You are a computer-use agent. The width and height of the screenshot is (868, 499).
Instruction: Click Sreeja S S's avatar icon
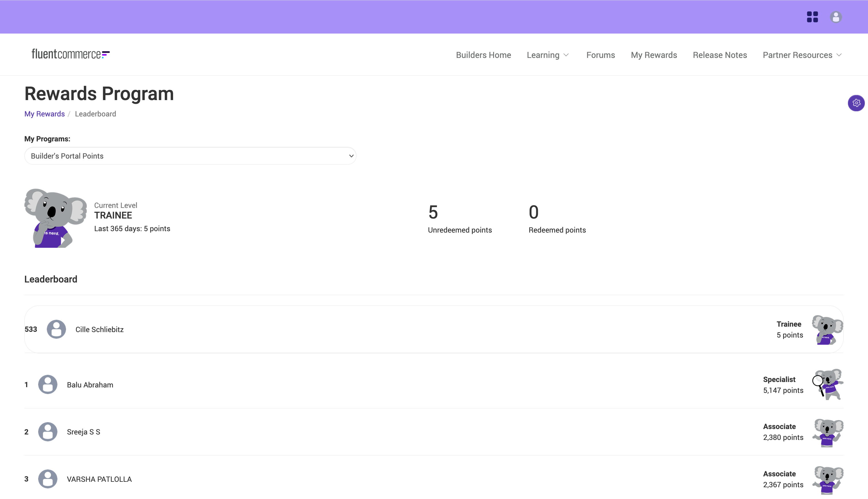pyautogui.click(x=48, y=432)
